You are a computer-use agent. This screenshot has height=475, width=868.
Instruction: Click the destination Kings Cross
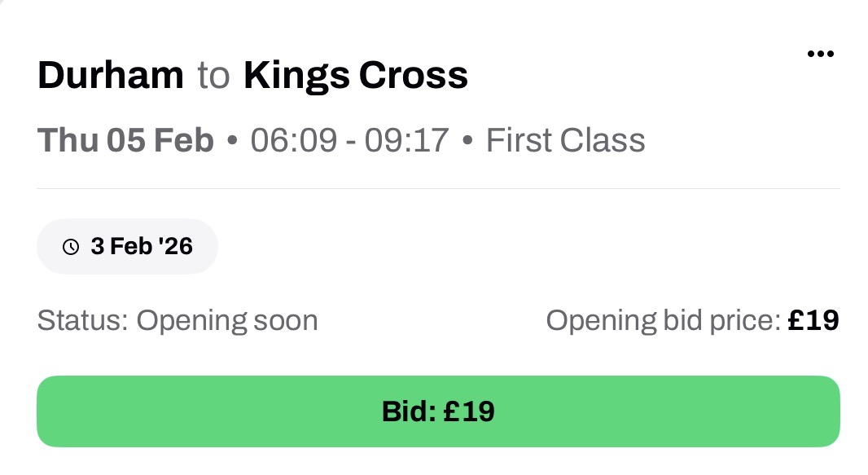click(x=356, y=76)
